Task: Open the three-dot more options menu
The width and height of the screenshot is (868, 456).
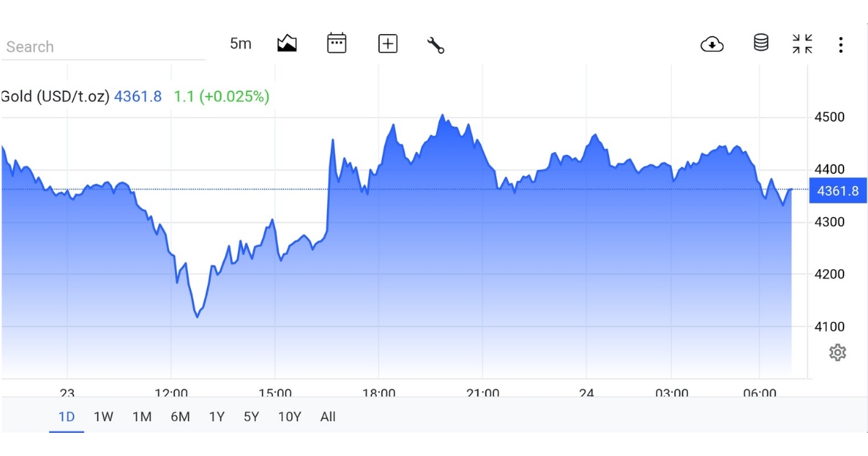Action: coord(841,45)
